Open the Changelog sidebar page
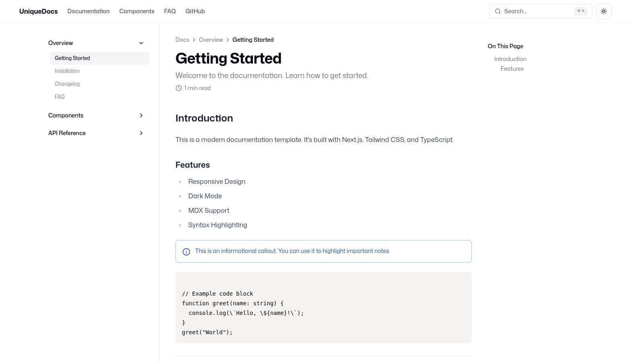This screenshot has height=362, width=644. pyautogui.click(x=67, y=84)
